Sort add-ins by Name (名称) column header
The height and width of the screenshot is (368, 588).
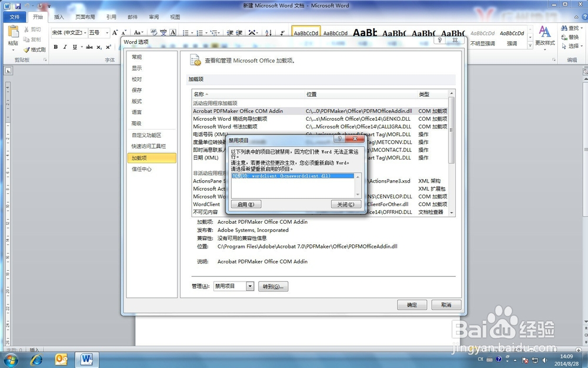[x=248, y=94]
